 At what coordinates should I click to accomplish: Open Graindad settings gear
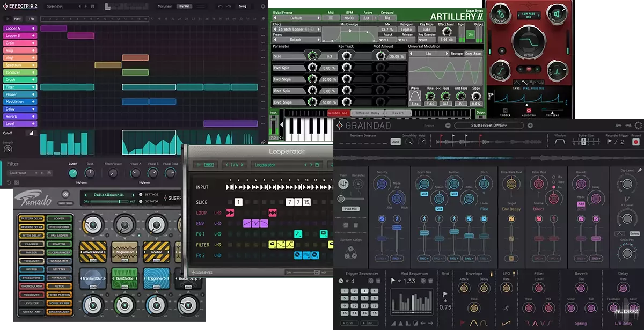click(638, 126)
